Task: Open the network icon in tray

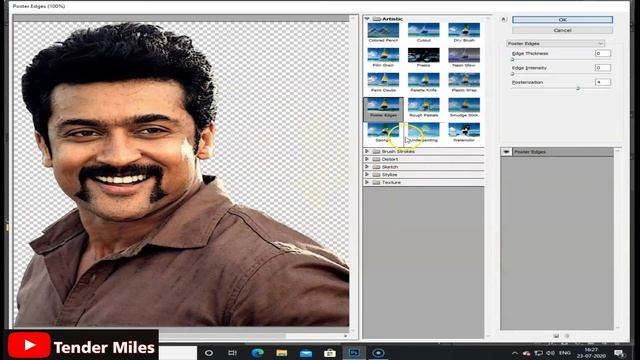Action: coord(538,353)
